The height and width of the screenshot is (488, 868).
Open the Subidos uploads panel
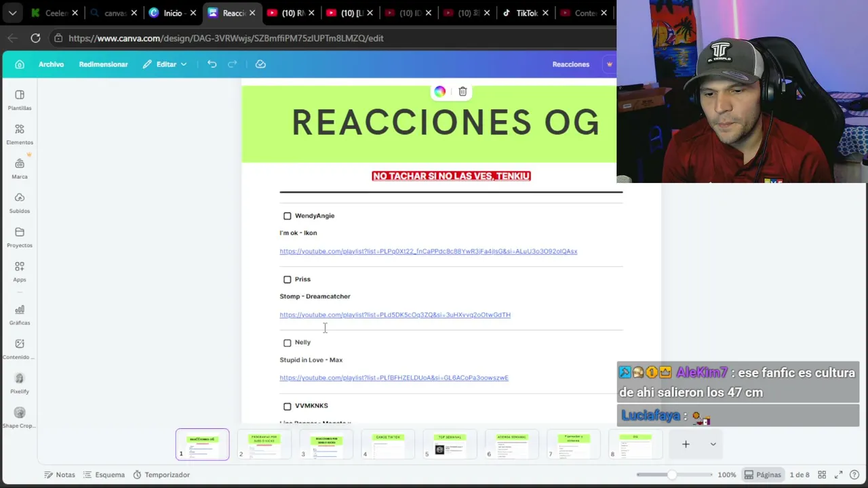20,203
